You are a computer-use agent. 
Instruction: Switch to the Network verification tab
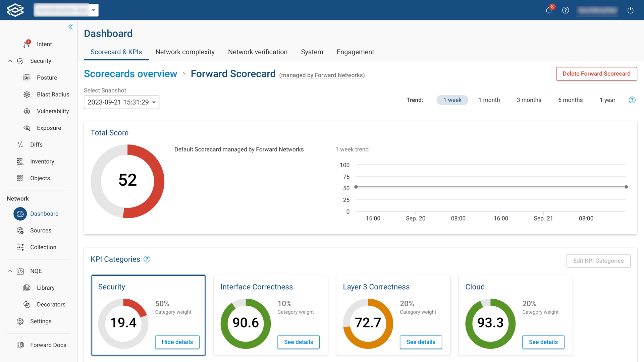point(258,52)
